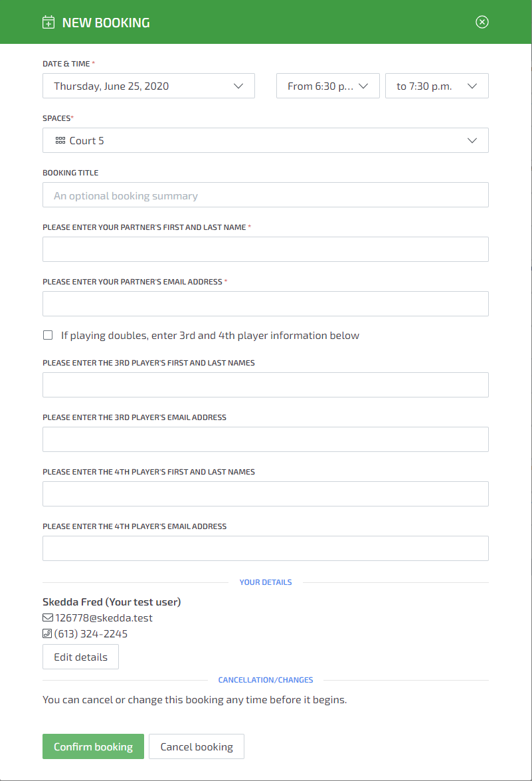Image resolution: width=532 pixels, height=781 pixels.
Task: Click the Confirm booking button
Action: pyautogui.click(x=93, y=746)
